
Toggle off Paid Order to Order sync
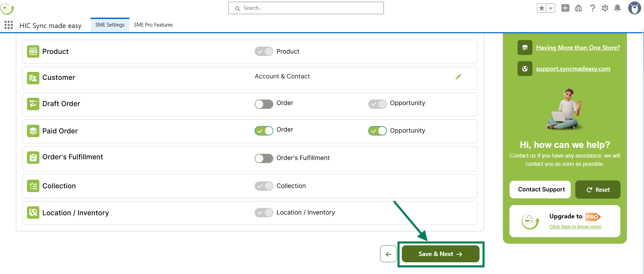[x=264, y=131]
